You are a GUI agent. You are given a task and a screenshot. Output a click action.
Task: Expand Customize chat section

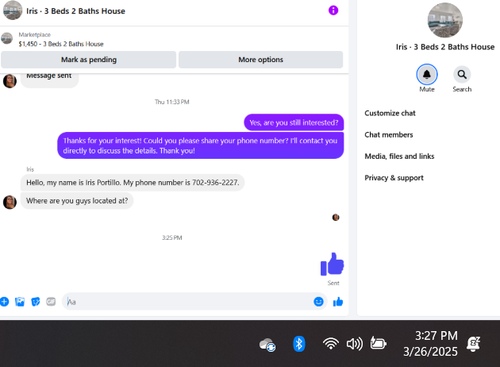(390, 113)
